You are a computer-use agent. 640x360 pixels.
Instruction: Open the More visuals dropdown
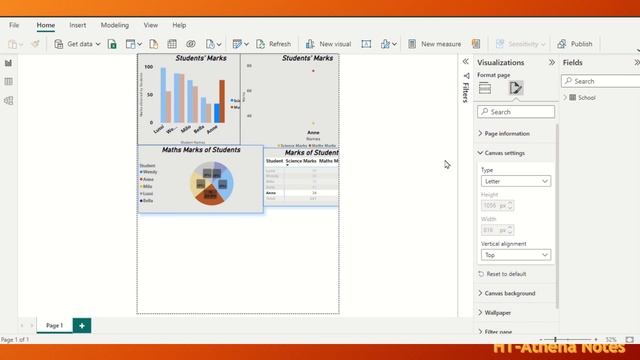pos(388,44)
